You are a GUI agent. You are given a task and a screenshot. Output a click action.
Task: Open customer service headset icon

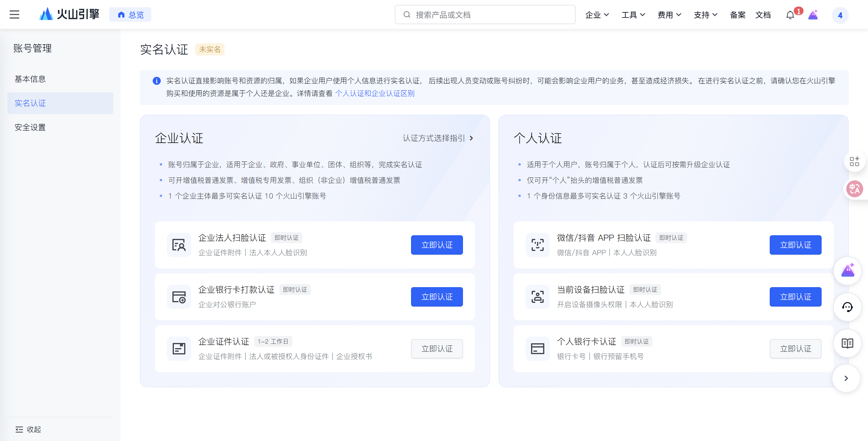pos(847,307)
